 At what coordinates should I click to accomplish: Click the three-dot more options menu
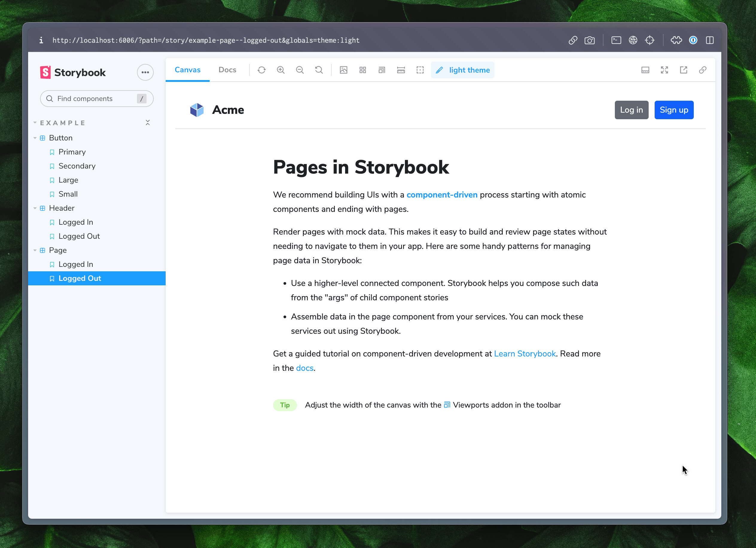146,72
